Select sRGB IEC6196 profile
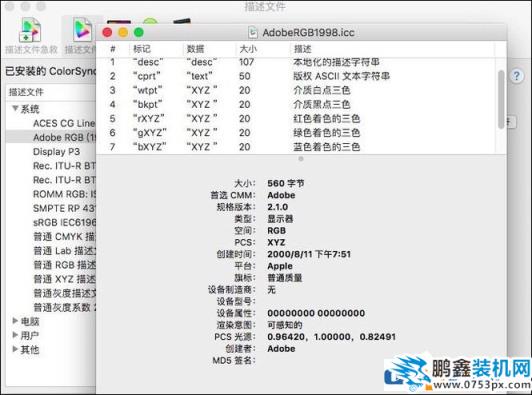Image resolution: width=532 pixels, height=395 pixels. pos(64,222)
